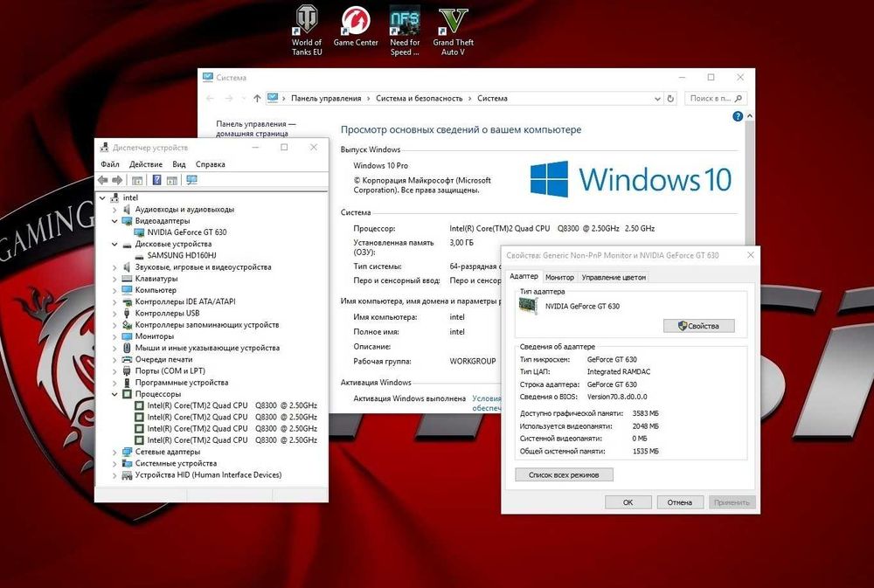Click Список всех режимов button

pyautogui.click(x=564, y=475)
